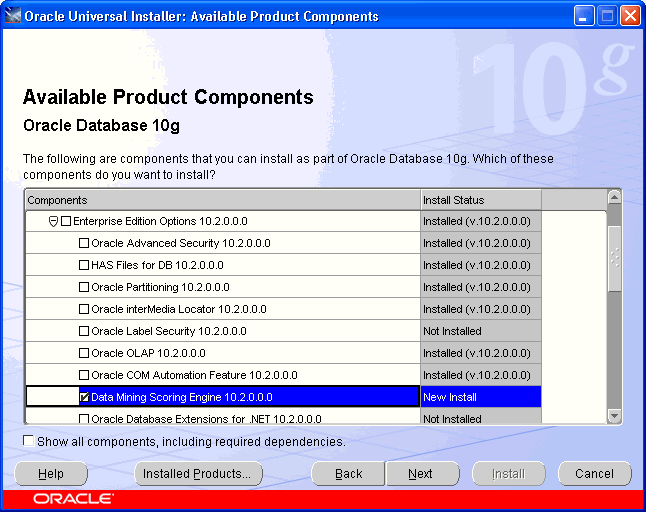The width and height of the screenshot is (646, 512).
Task: Check the Enterprise Edition Options 10.2.0.0.0 checkbox
Action: pyautogui.click(x=66, y=221)
